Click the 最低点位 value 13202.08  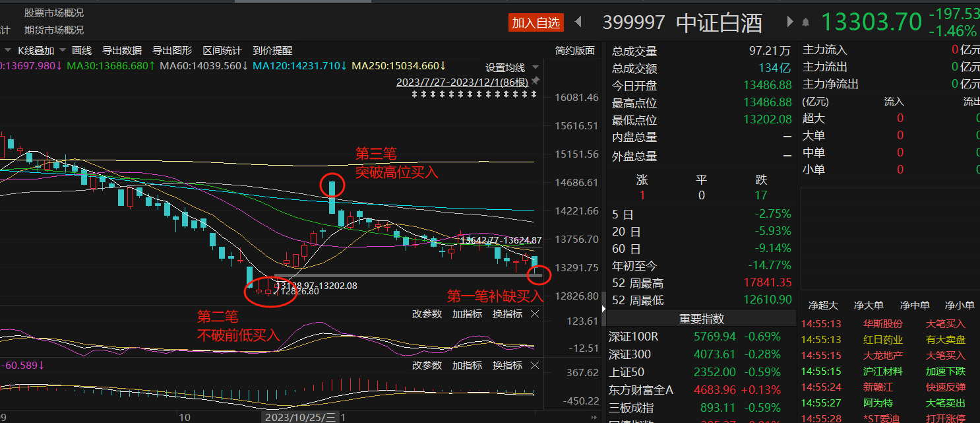click(x=768, y=120)
